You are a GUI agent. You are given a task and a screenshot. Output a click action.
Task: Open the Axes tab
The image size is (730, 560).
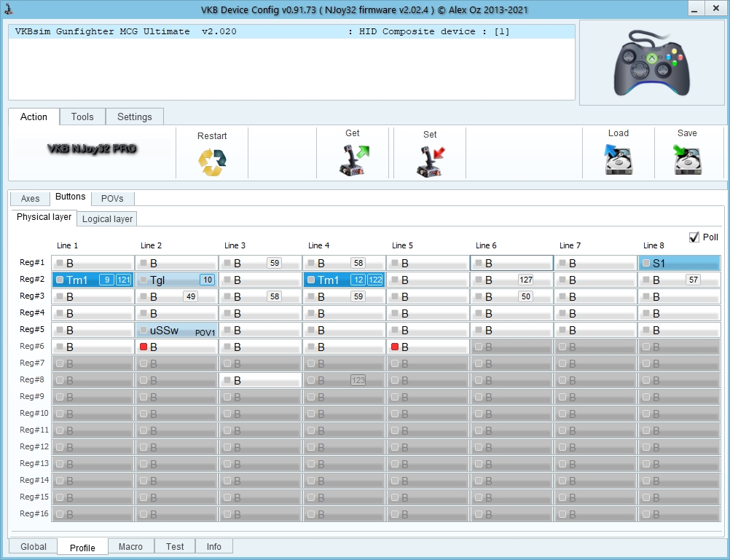(30, 199)
